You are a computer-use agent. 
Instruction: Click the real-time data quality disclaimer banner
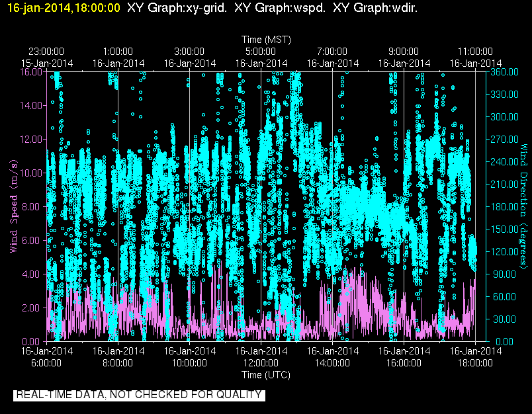click(x=139, y=395)
